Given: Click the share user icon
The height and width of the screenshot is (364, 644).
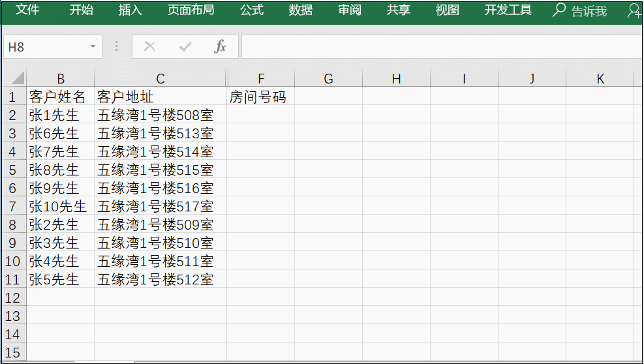Looking at the screenshot, I should pyautogui.click(x=635, y=10).
